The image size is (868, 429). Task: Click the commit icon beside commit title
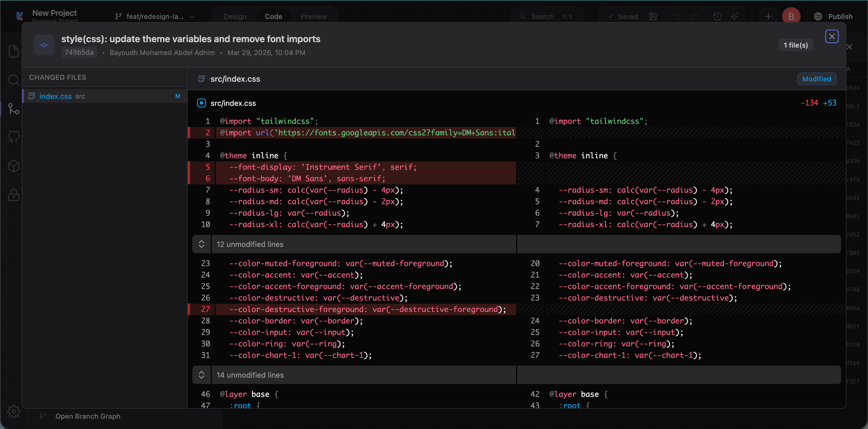click(x=44, y=45)
